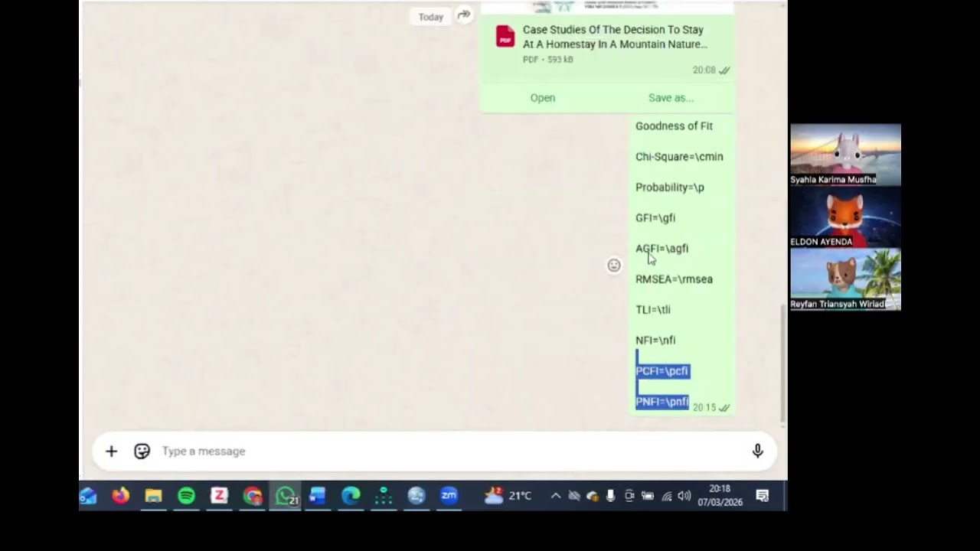Click the plus attach icon
980x551 pixels.
111,451
